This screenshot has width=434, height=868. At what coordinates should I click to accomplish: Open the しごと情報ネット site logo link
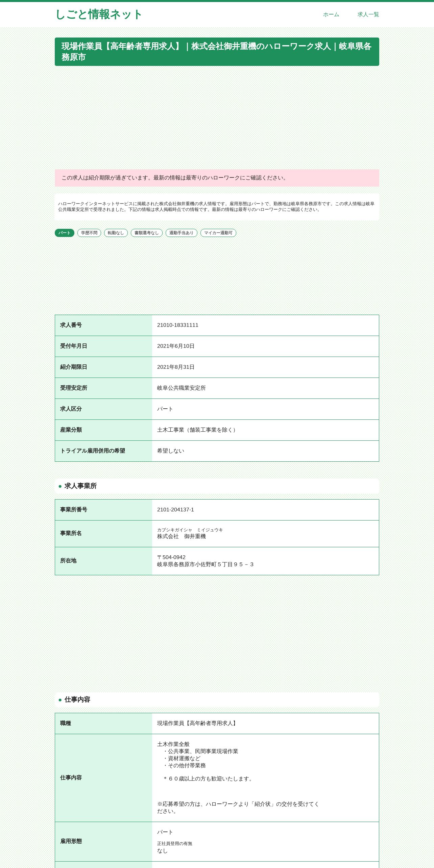point(98,15)
